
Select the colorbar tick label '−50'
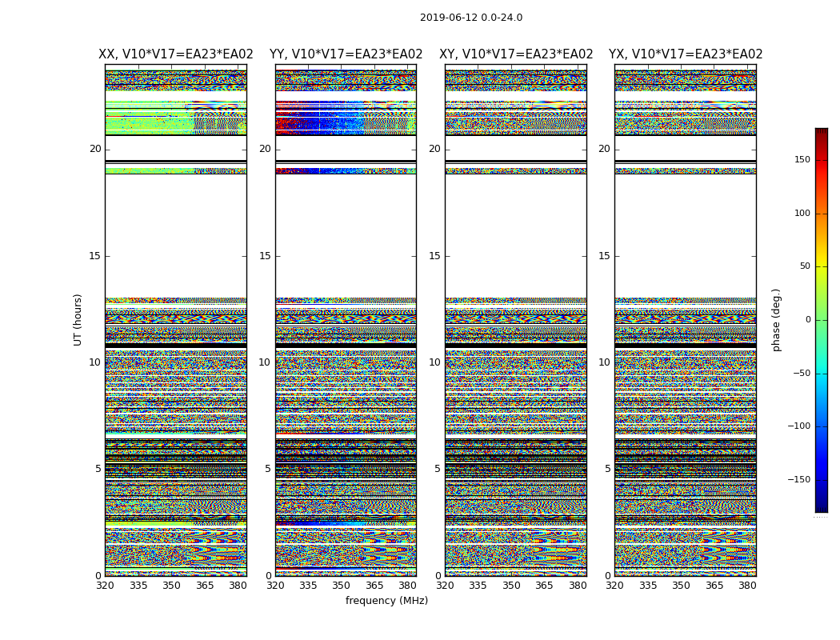(802, 374)
